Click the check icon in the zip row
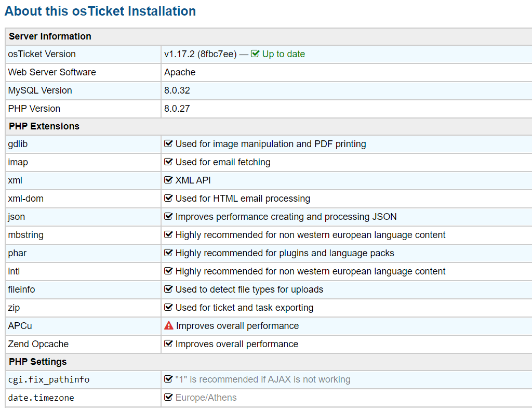 tap(168, 308)
